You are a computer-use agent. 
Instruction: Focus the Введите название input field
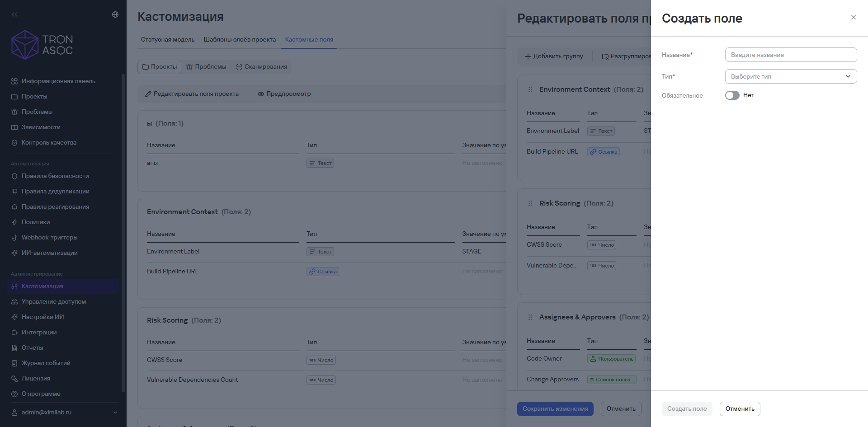(791, 55)
